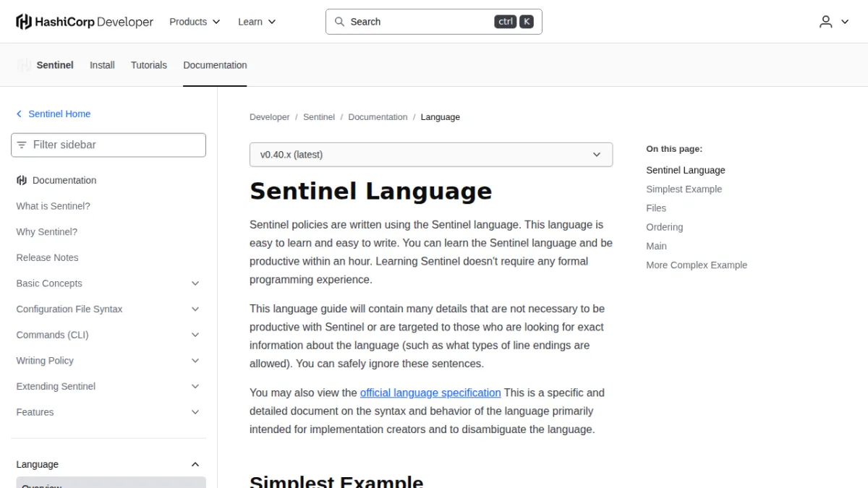Collapse the Language sidebar section

195,464
